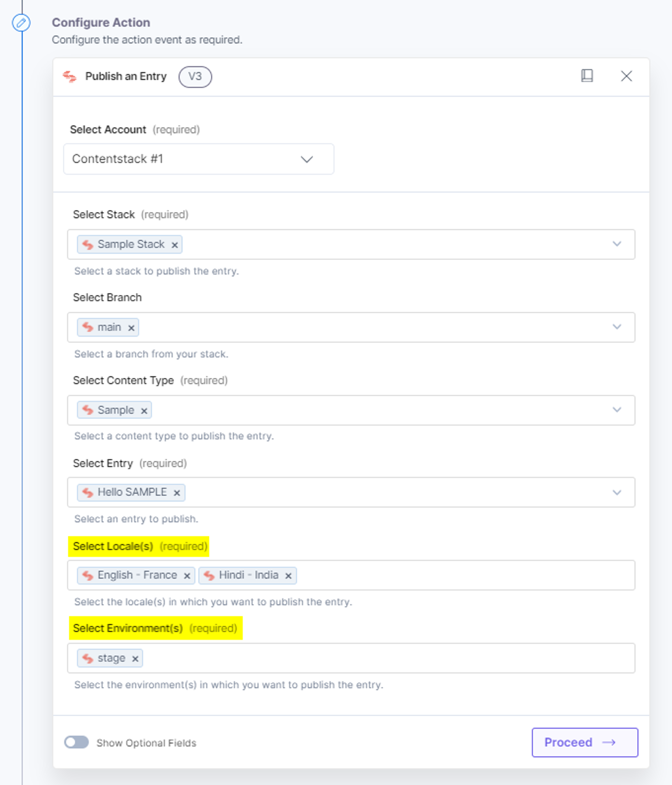Remove the stage environment tag
The image size is (672, 785).
(x=135, y=659)
